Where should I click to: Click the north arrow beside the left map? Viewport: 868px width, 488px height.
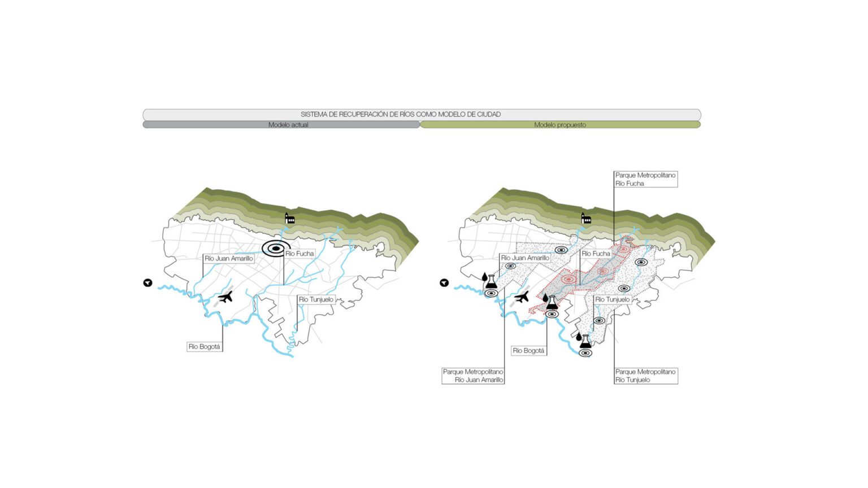pyautogui.click(x=148, y=283)
